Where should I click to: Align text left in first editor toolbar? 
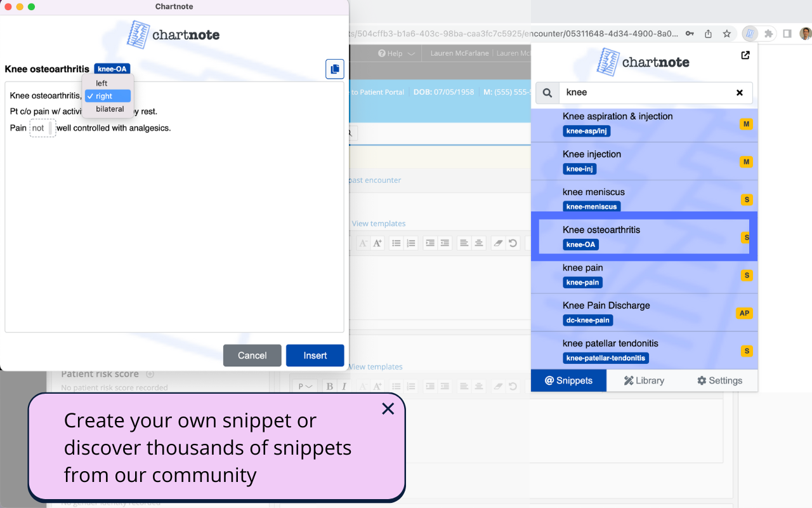tap(464, 243)
